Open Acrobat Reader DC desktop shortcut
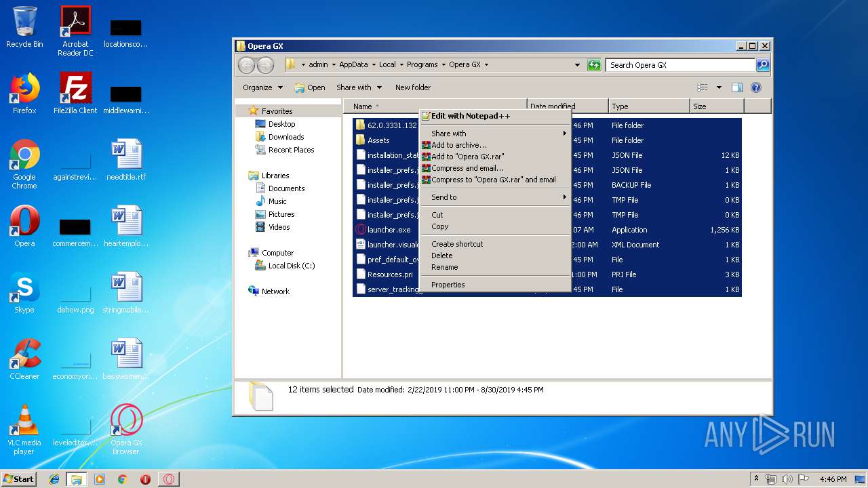This screenshot has height=488, width=868. (x=75, y=31)
